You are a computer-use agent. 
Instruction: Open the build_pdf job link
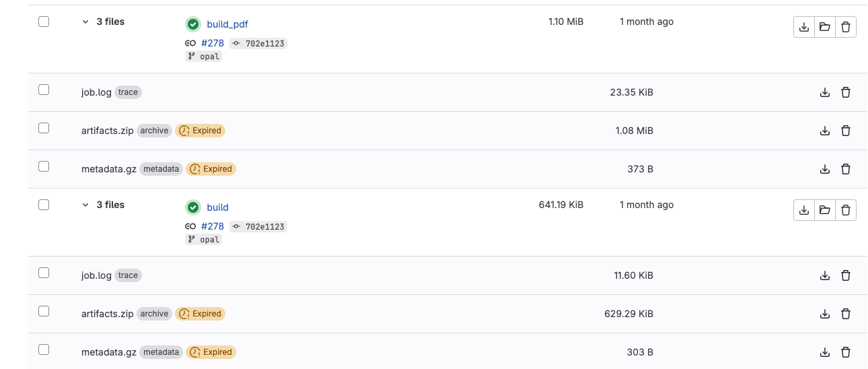point(227,24)
